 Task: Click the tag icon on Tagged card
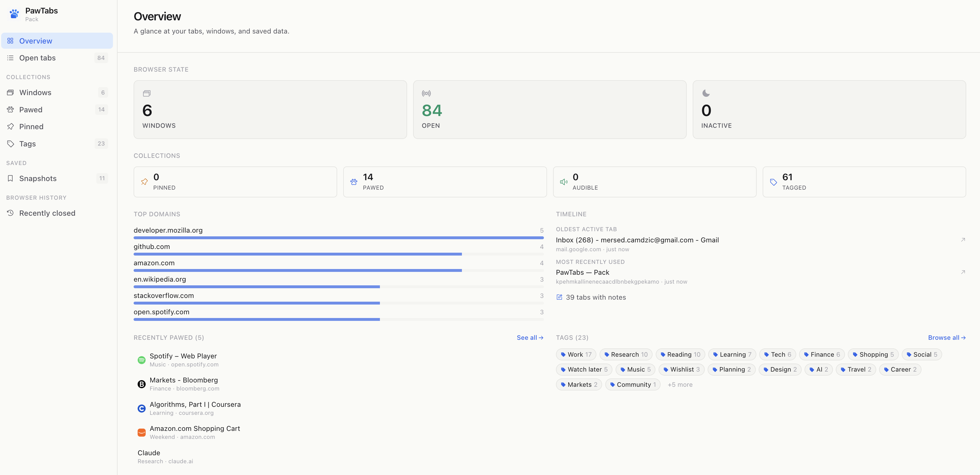pyautogui.click(x=774, y=182)
